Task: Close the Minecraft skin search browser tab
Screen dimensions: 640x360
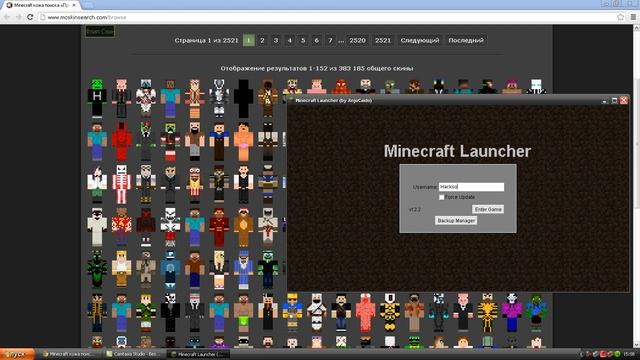Action: (x=74, y=5)
